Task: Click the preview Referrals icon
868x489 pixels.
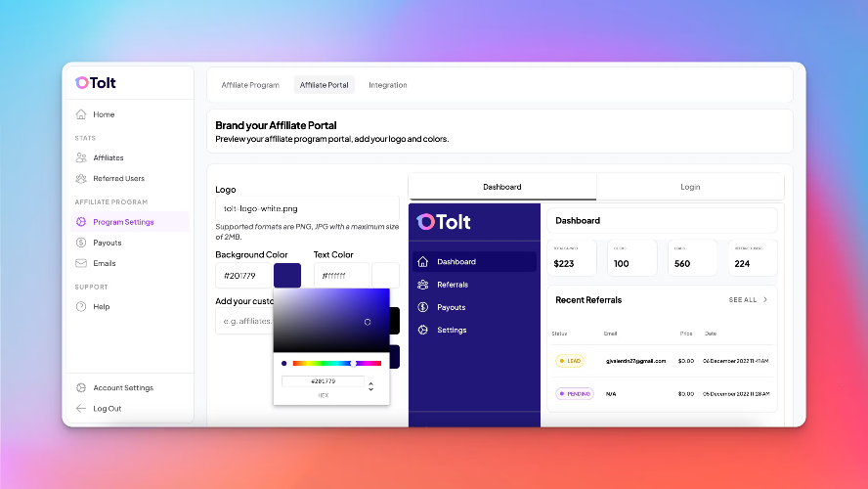Action: tap(423, 284)
